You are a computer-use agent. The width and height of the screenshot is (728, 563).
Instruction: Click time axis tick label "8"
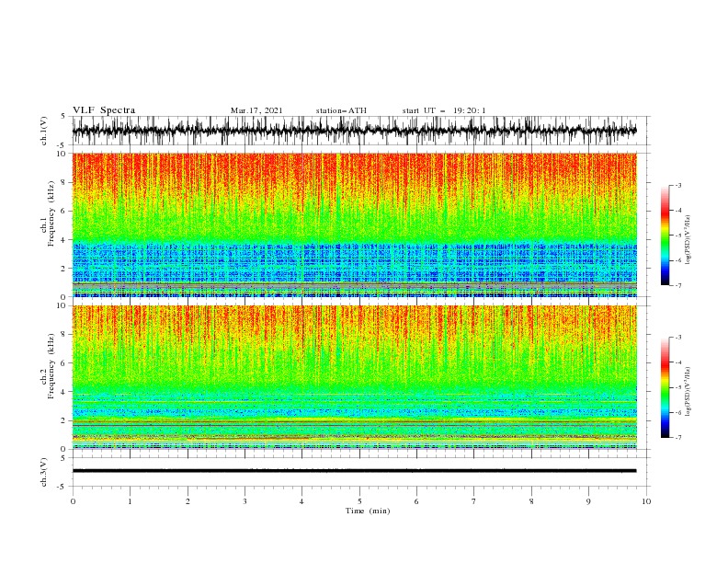[531, 501]
